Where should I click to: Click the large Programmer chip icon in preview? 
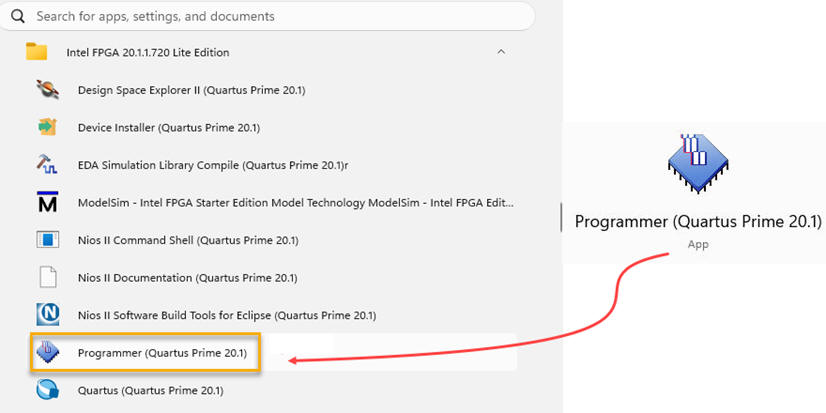click(698, 163)
